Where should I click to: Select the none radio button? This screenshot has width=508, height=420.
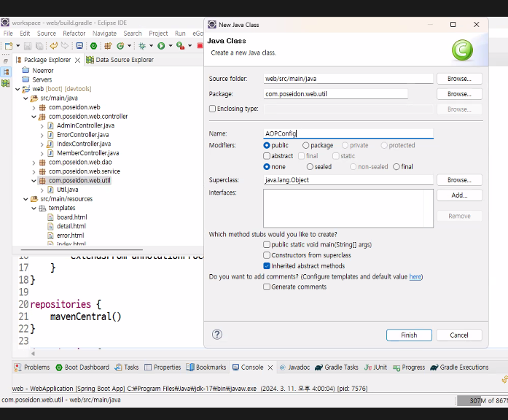point(267,166)
